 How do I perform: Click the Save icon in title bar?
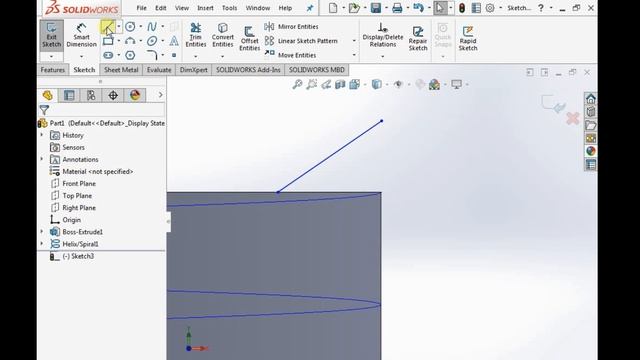376,8
